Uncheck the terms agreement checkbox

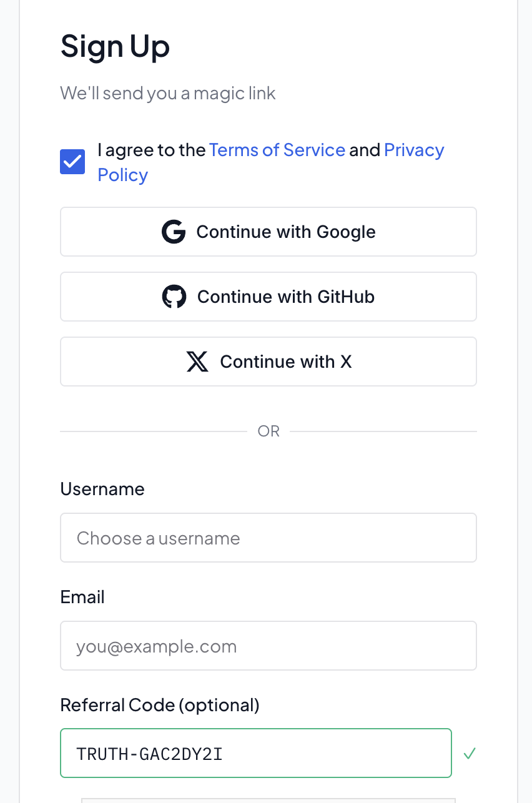click(x=72, y=162)
